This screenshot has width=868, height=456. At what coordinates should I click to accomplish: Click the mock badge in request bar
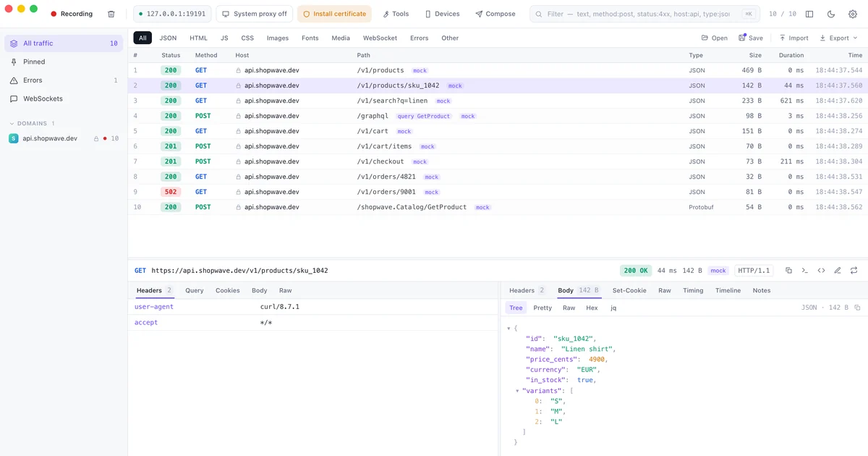point(718,271)
